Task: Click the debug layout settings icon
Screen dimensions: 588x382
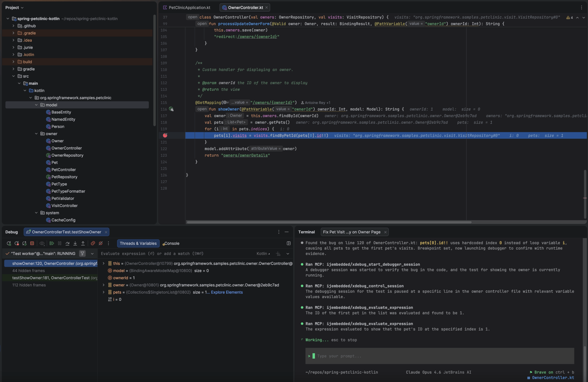Action: pos(288,243)
